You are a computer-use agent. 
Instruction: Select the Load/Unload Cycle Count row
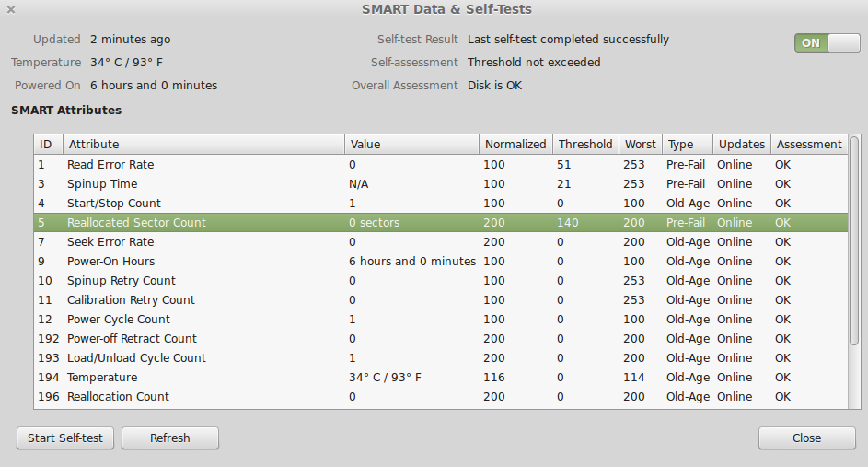click(441, 358)
